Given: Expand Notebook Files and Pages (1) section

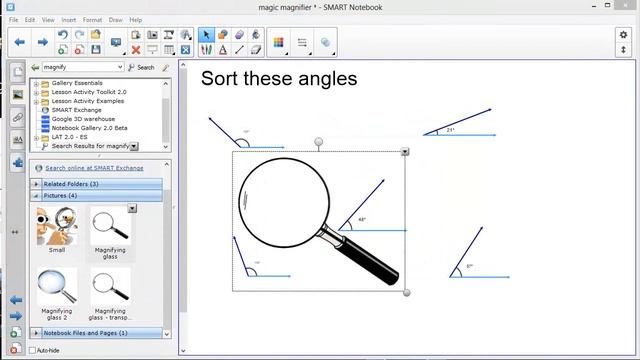Looking at the screenshot, I should (36, 333).
